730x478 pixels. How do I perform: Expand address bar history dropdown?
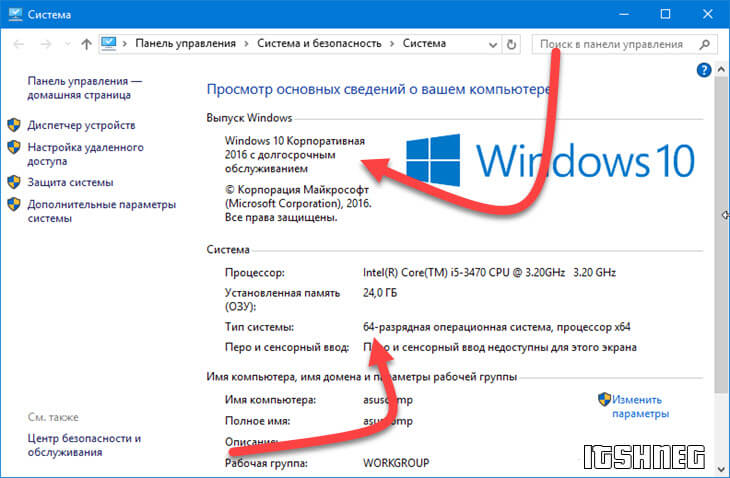pos(493,45)
